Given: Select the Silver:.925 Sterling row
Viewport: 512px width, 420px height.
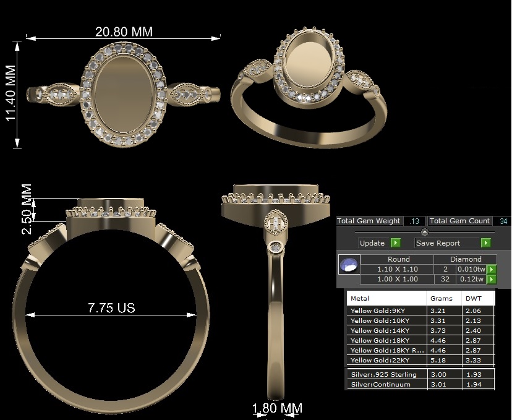Looking at the screenshot, I should point(420,374).
